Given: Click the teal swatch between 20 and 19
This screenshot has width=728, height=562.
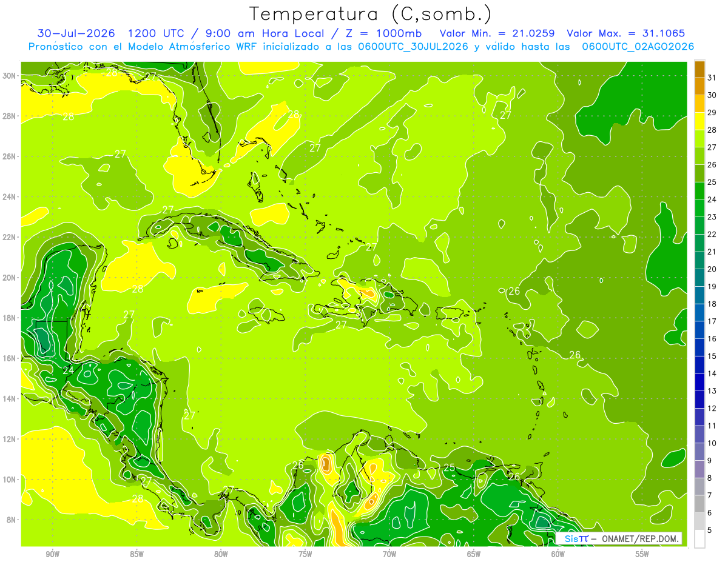Looking at the screenshot, I should 699,278.
